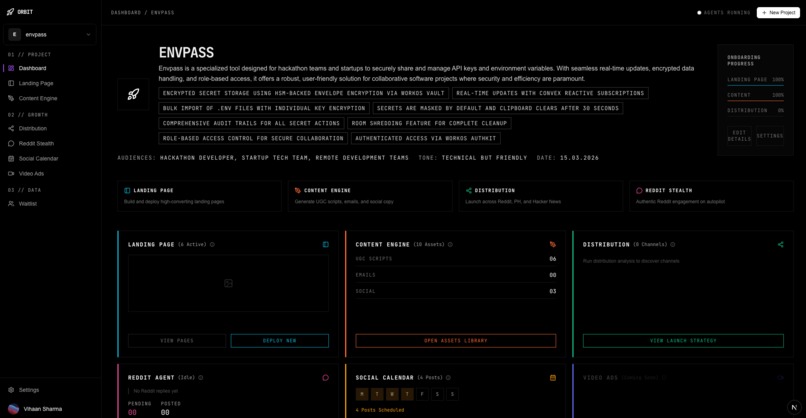
Task: Open the Distribution quick-access card
Action: pyautogui.click(x=541, y=196)
